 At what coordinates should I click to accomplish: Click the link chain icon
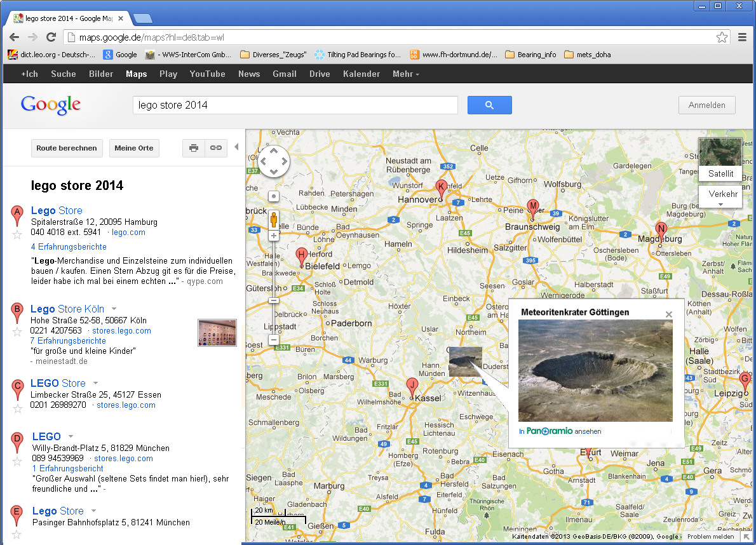tap(216, 148)
